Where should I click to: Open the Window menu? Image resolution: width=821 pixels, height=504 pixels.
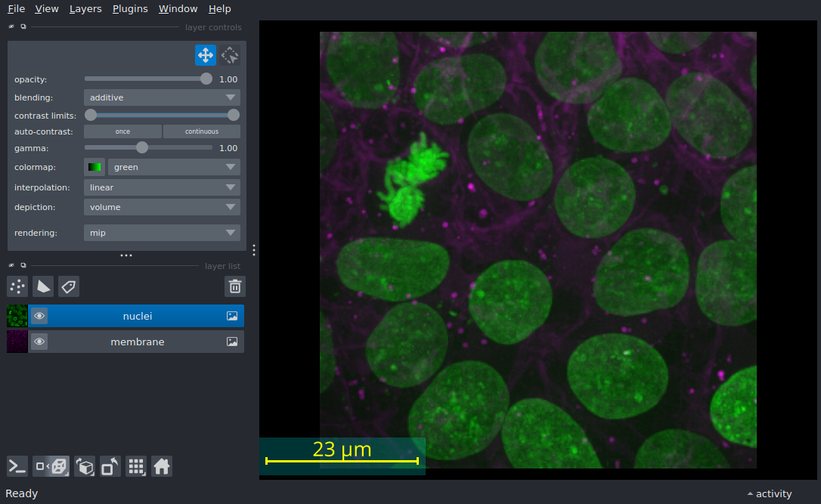(x=178, y=9)
